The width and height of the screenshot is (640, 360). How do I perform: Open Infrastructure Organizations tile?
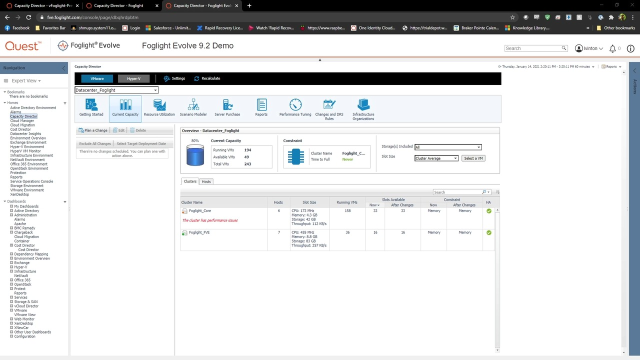(x=363, y=109)
